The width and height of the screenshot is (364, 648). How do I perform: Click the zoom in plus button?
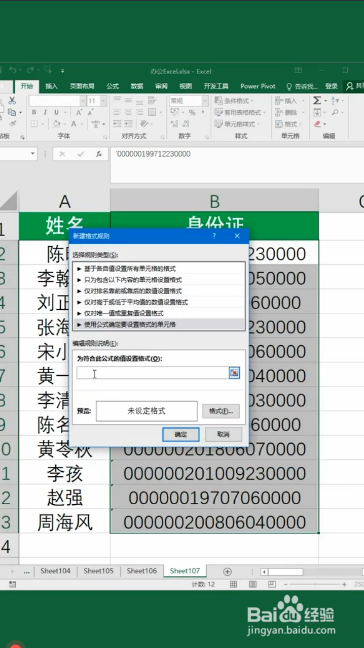tap(344, 584)
